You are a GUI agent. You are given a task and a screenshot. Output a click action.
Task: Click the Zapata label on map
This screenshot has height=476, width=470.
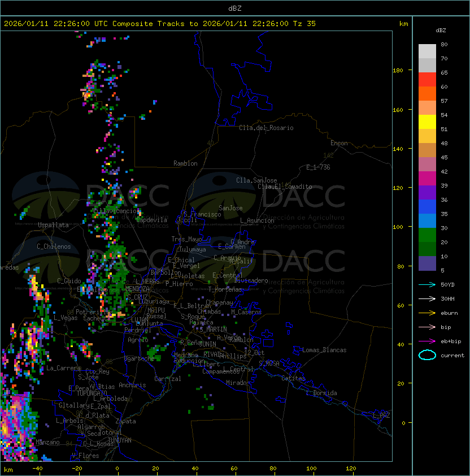(125, 421)
